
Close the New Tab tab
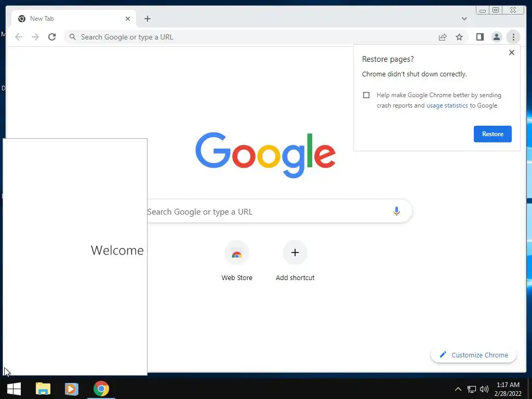click(x=128, y=19)
